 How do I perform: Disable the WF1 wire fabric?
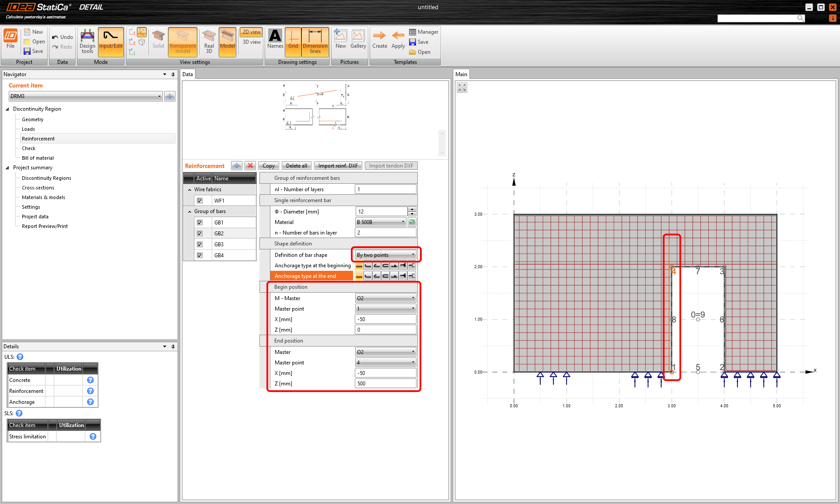(200, 200)
